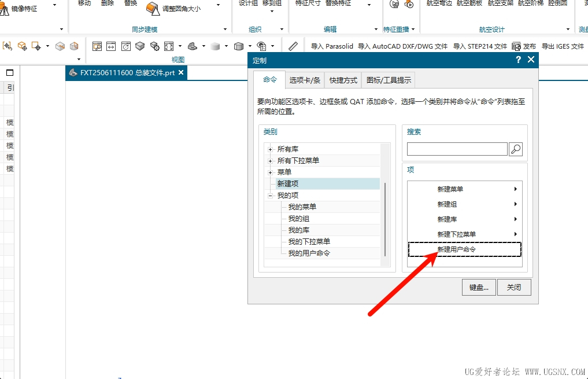Open the 特征重播 dropdown arrow
The width and height of the screenshot is (588, 379).
click(413, 30)
